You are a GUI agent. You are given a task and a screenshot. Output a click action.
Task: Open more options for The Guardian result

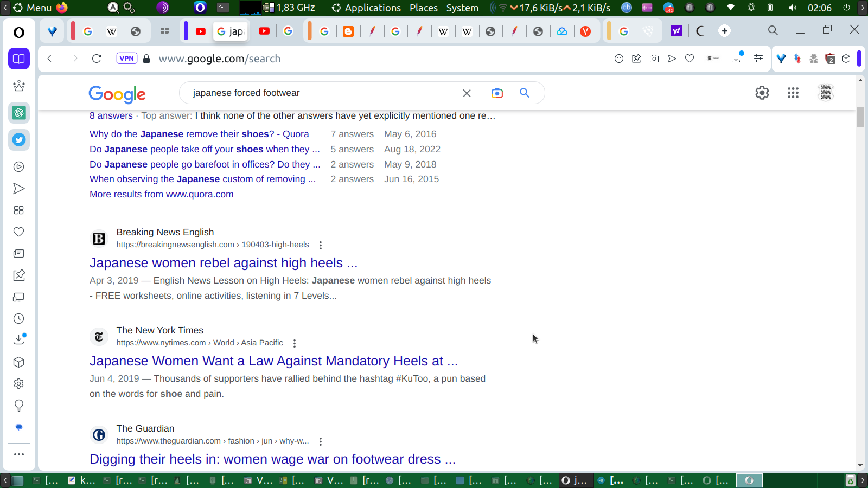[321, 441]
